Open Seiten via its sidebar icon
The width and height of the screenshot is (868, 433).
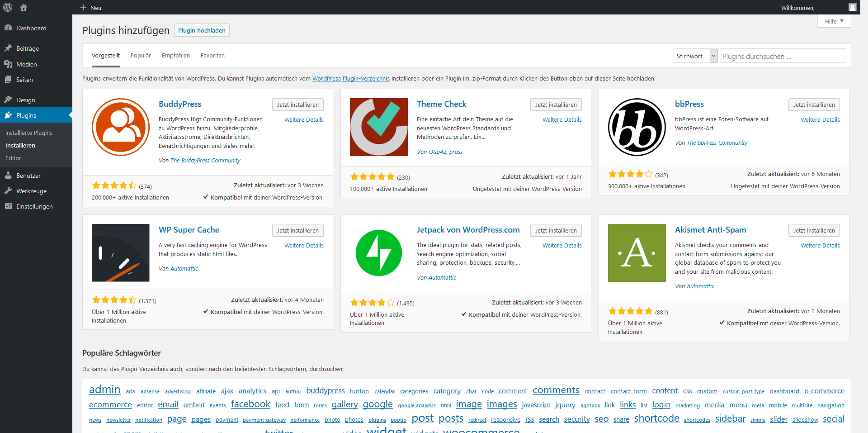pyautogui.click(x=9, y=79)
